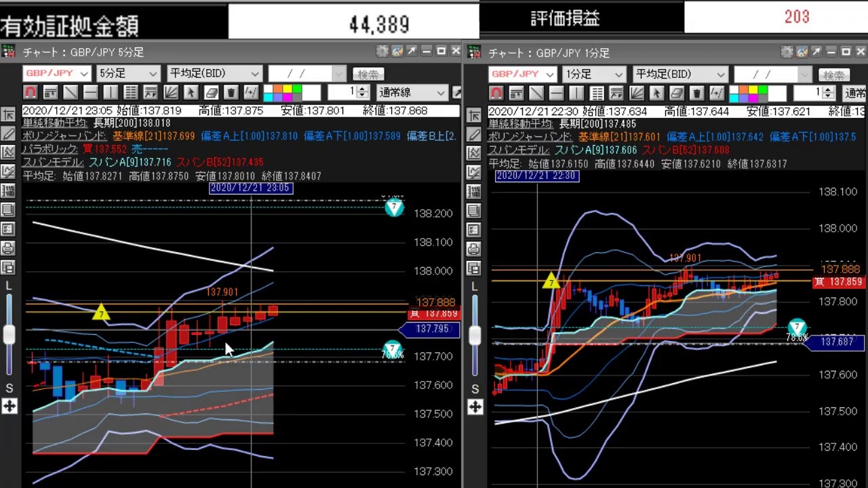Open settings gear of 5-minute chart window
The image size is (868, 488).
382,52
